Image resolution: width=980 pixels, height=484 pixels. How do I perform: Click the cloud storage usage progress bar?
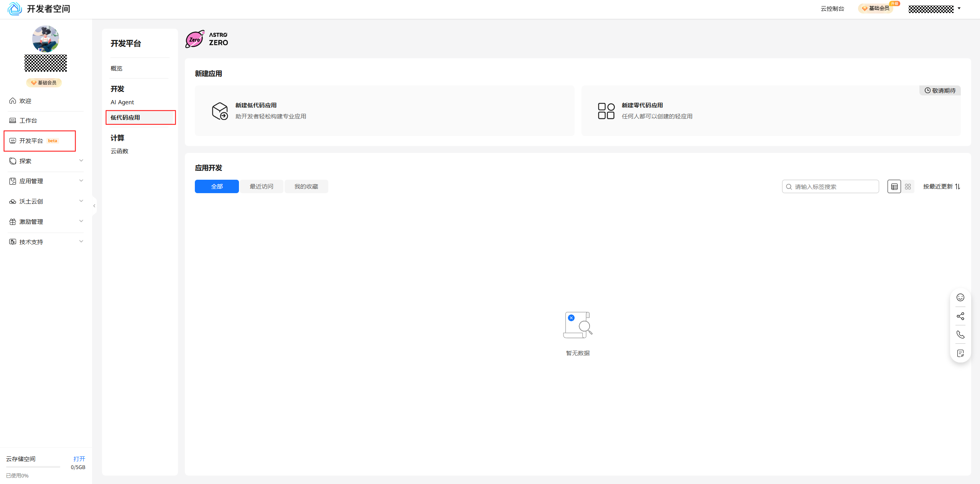coord(33,467)
